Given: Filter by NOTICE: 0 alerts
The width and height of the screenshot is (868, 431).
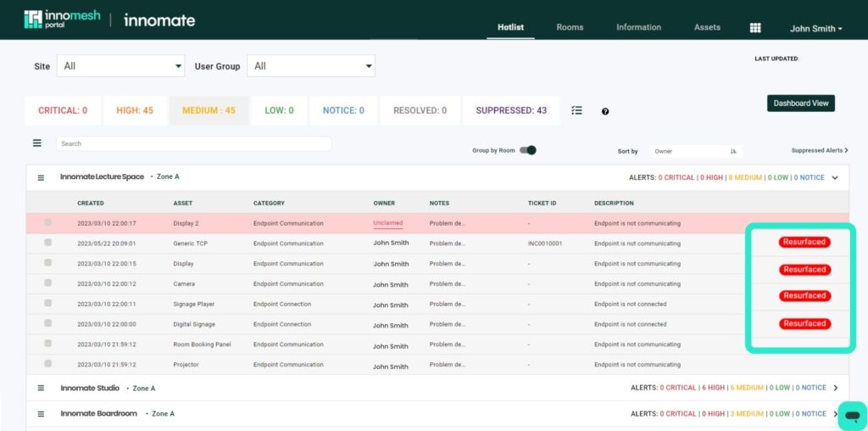Looking at the screenshot, I should (343, 110).
